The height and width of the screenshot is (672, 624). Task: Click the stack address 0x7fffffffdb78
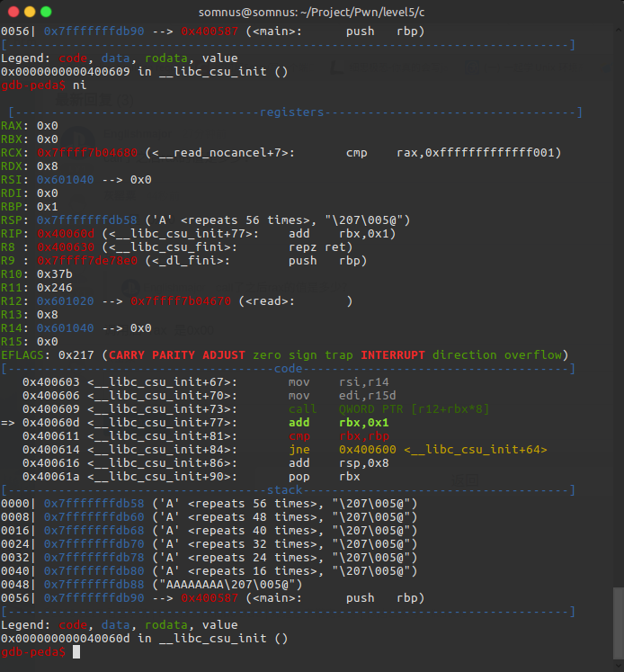click(94, 558)
